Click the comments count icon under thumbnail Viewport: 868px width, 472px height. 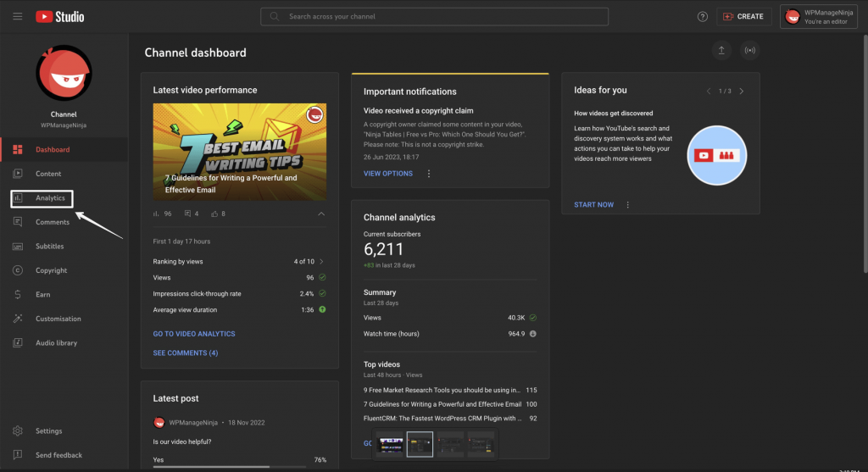pyautogui.click(x=187, y=214)
